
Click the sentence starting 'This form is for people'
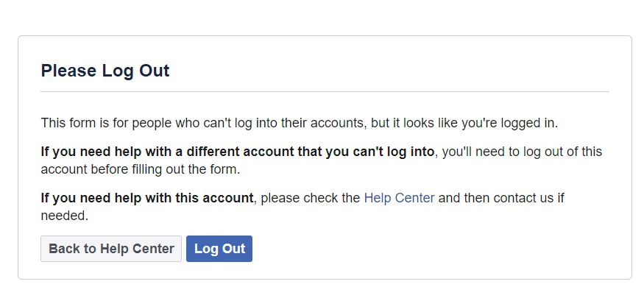(300, 123)
